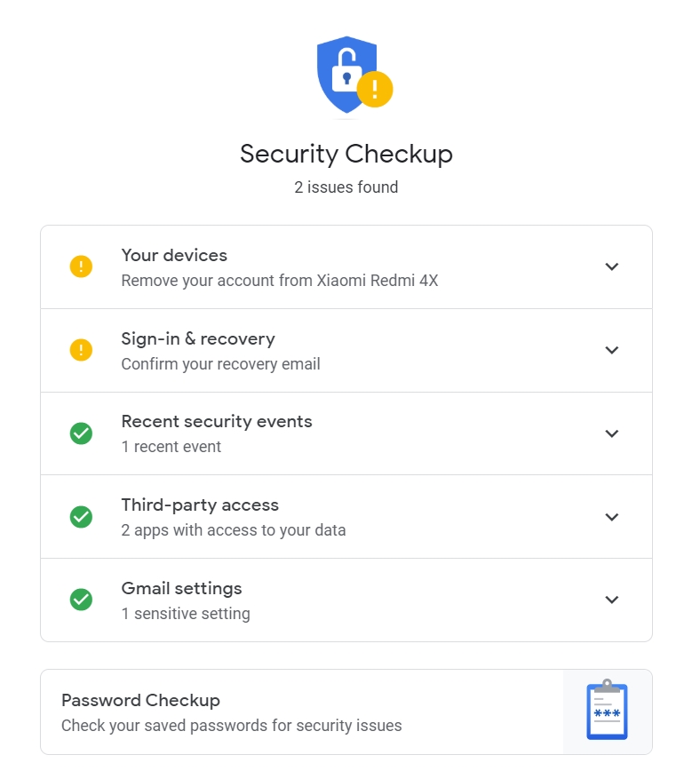700x779 pixels.
Task: Click "Check your saved passwords for security issues"
Action: (231, 726)
